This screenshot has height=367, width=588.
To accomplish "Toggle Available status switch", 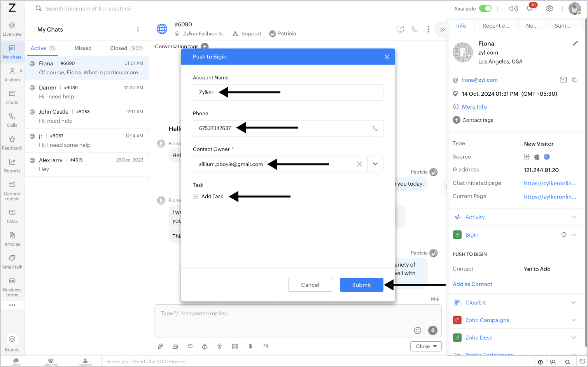I will (x=485, y=9).
